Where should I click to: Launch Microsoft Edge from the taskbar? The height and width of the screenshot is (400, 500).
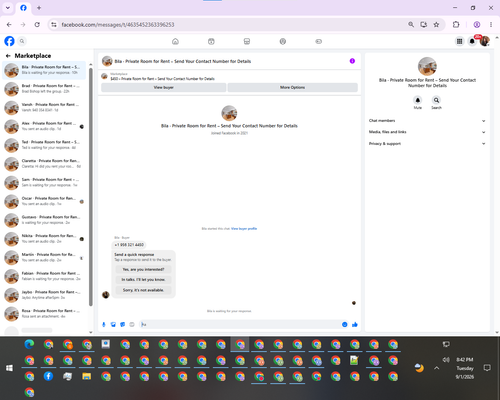coord(29,344)
